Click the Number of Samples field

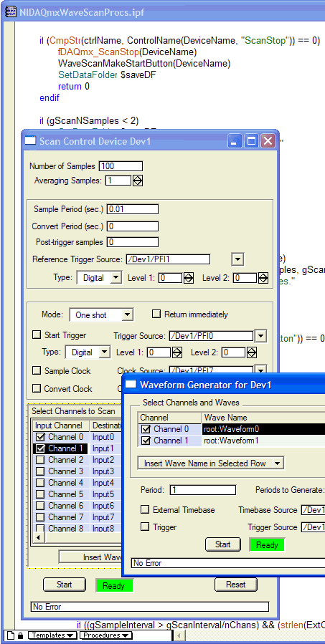[x=121, y=166]
